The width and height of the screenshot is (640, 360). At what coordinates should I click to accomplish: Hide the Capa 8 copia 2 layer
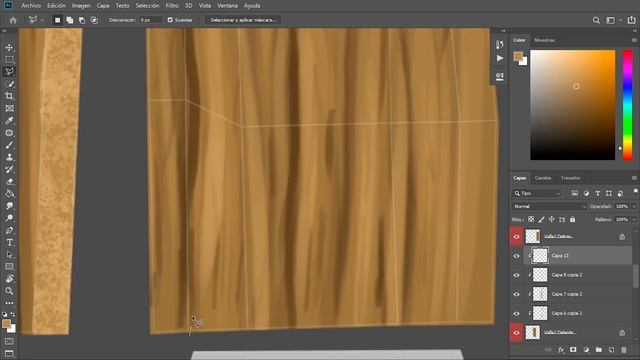(516, 275)
